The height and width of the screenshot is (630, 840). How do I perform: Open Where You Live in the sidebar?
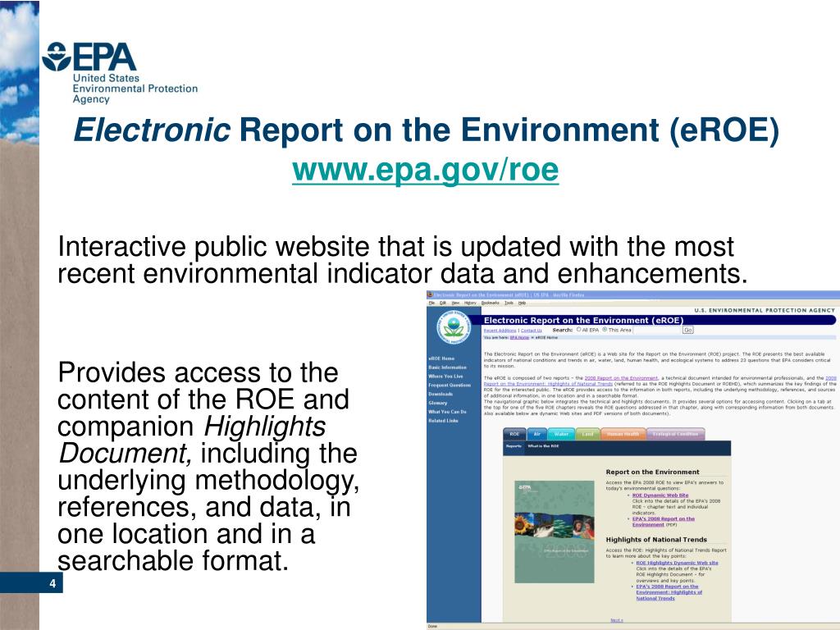pos(445,376)
